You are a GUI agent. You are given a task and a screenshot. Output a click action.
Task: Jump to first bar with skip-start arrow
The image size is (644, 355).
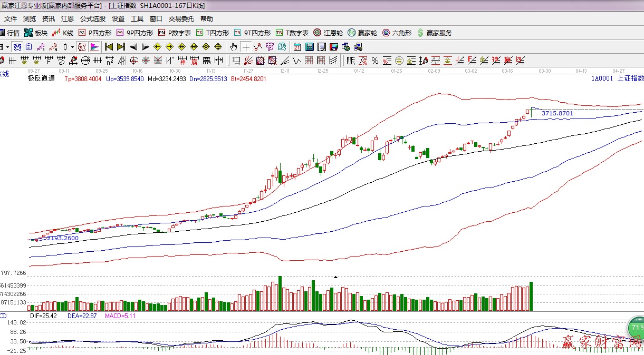point(109,47)
